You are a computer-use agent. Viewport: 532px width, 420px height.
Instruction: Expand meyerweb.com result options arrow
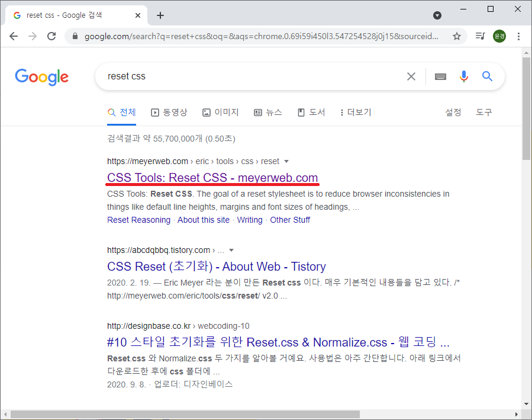286,161
